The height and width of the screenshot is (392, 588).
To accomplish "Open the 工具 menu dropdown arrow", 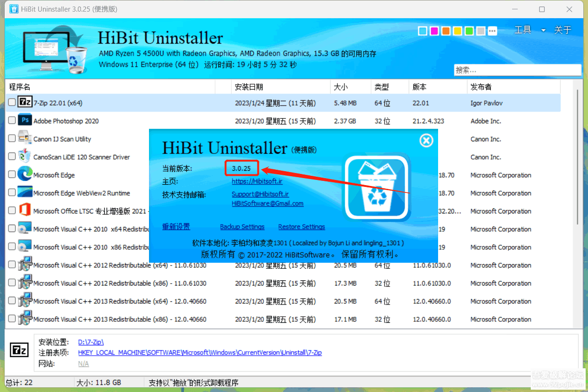I will coord(543,30).
